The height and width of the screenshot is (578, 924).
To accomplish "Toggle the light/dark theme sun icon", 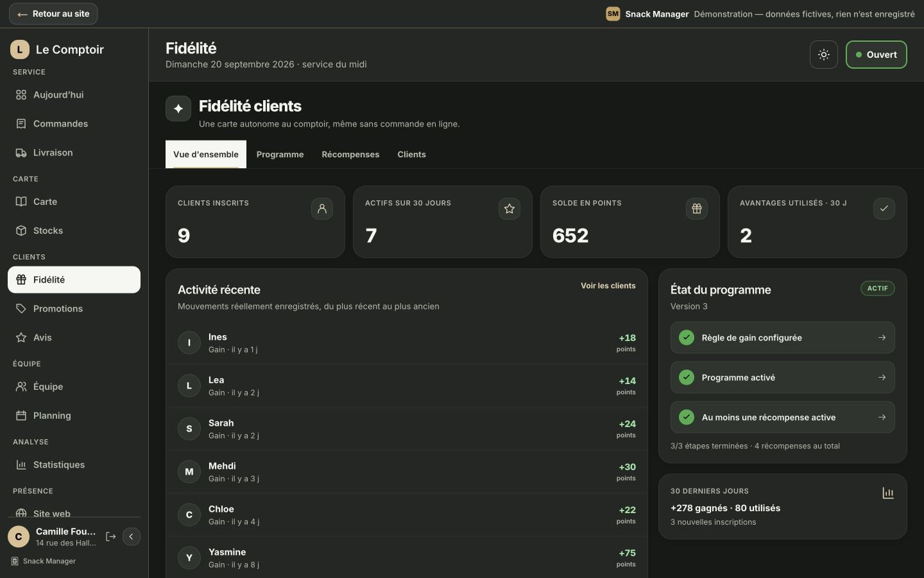I will click(x=823, y=55).
